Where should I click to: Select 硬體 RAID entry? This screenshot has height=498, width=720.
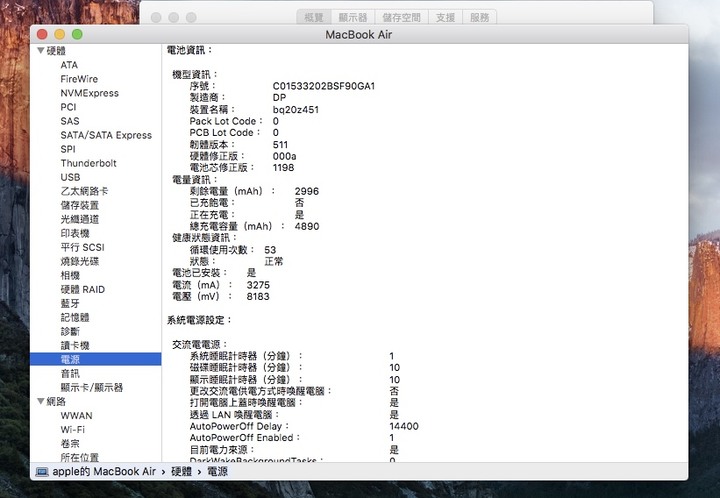pyautogui.click(x=83, y=290)
